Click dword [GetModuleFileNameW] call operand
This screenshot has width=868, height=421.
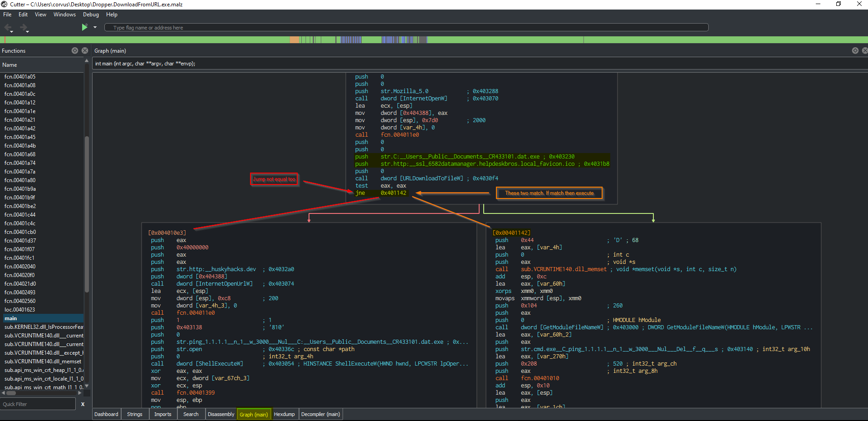562,327
